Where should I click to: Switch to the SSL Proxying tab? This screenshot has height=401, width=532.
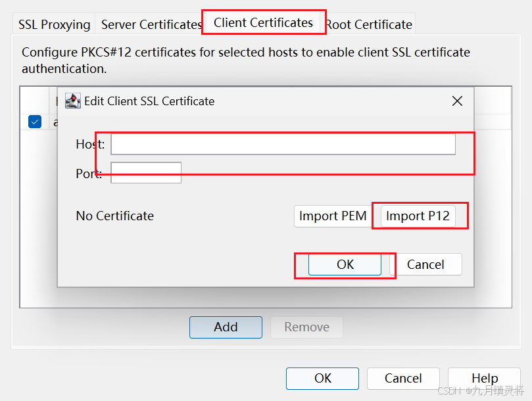point(54,24)
